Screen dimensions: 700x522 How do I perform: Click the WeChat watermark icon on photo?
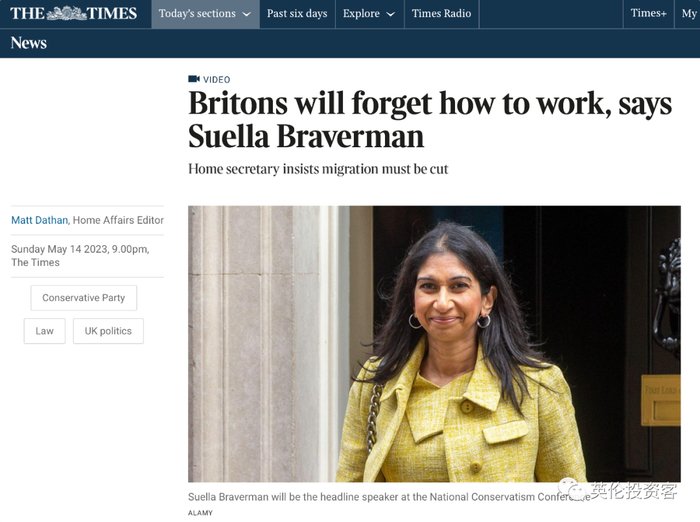572,489
